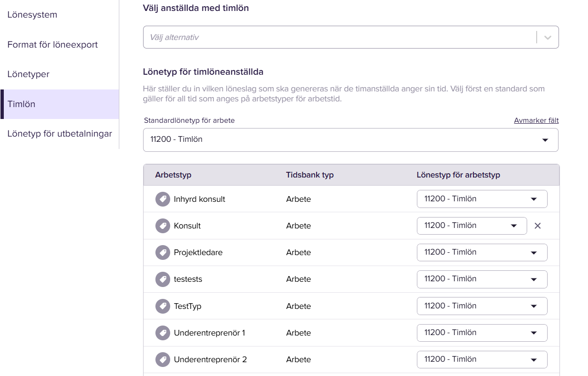Go to Lönesystem section

coord(32,15)
